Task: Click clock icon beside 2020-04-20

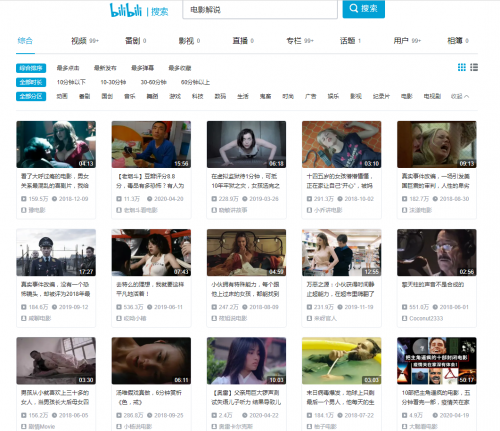Action: [x=149, y=199]
